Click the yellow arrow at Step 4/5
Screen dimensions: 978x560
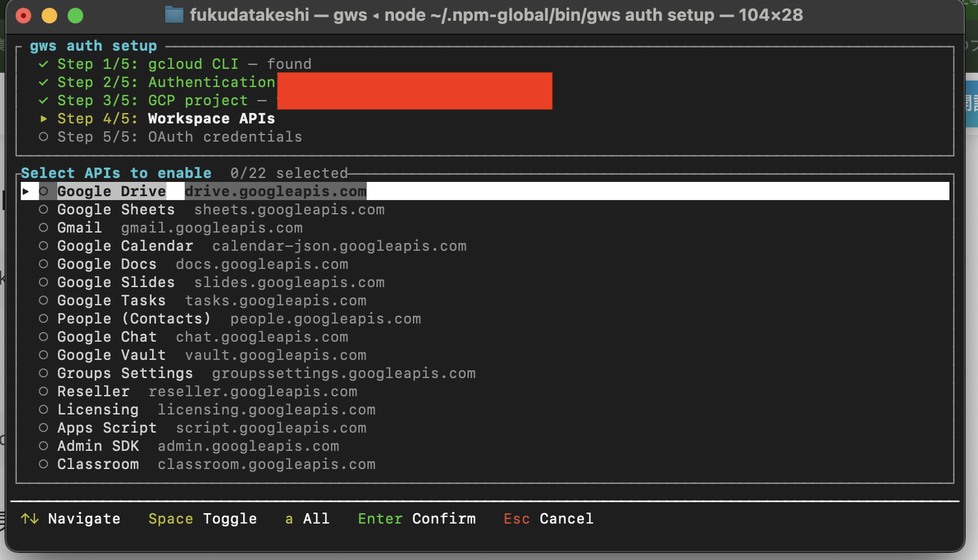coord(43,119)
